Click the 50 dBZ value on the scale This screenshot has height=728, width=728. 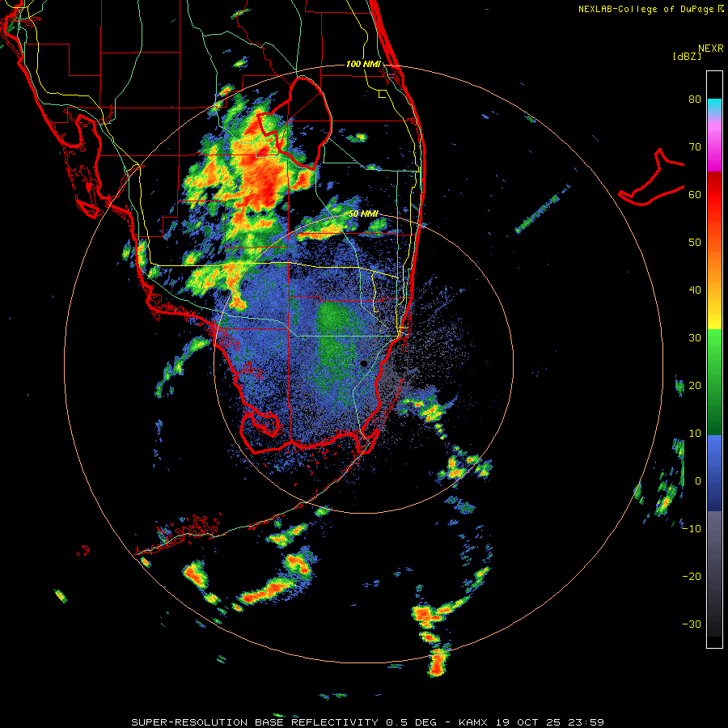point(695,243)
